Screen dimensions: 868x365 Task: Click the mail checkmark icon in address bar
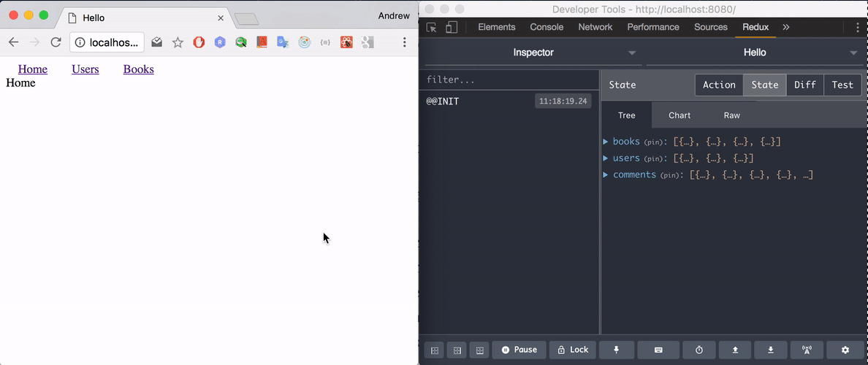(156, 42)
